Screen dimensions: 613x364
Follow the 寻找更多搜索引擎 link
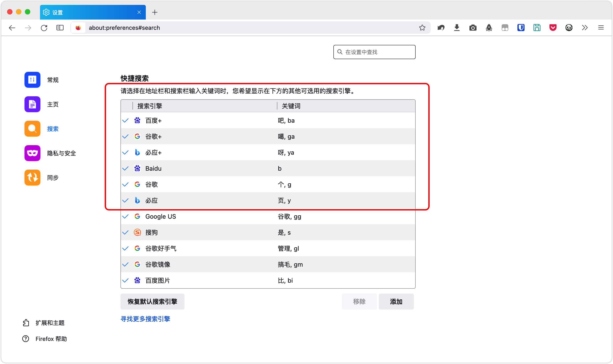click(145, 319)
